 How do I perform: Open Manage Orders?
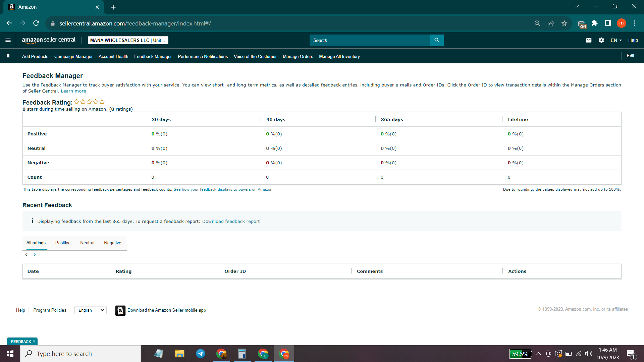pos(298,56)
